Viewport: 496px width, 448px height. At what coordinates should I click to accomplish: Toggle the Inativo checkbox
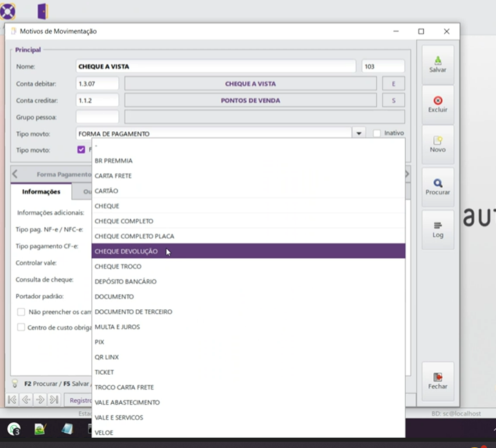[x=376, y=133]
